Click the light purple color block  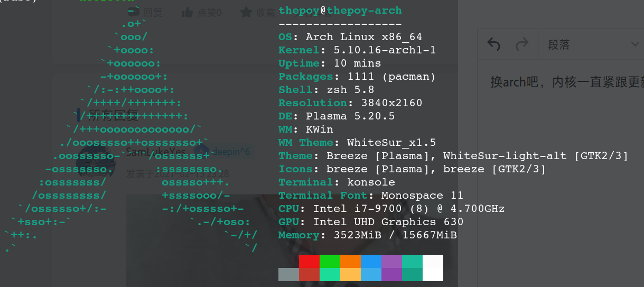point(391,261)
